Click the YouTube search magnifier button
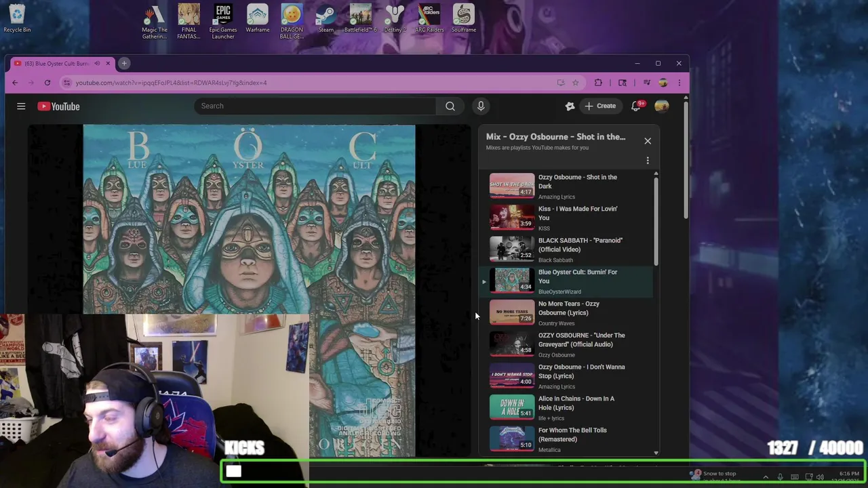 pyautogui.click(x=450, y=106)
